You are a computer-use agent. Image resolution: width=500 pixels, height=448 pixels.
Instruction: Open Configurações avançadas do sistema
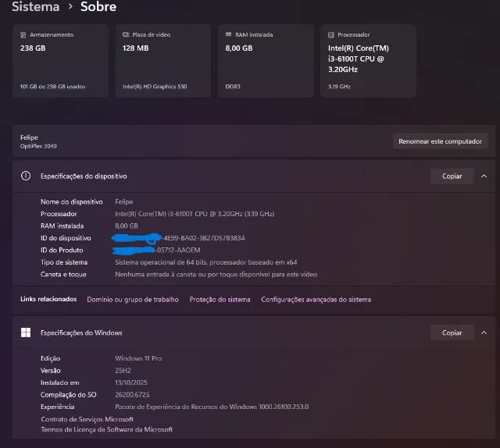[x=316, y=300]
